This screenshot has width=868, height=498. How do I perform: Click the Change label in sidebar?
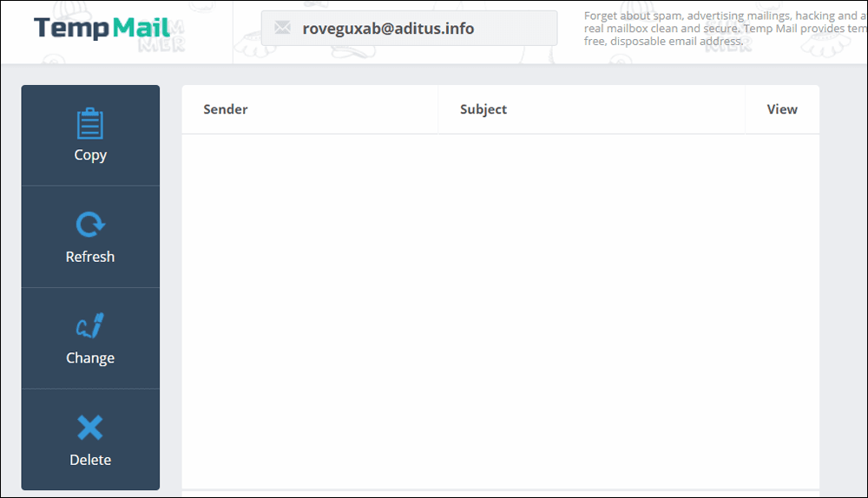(90, 358)
